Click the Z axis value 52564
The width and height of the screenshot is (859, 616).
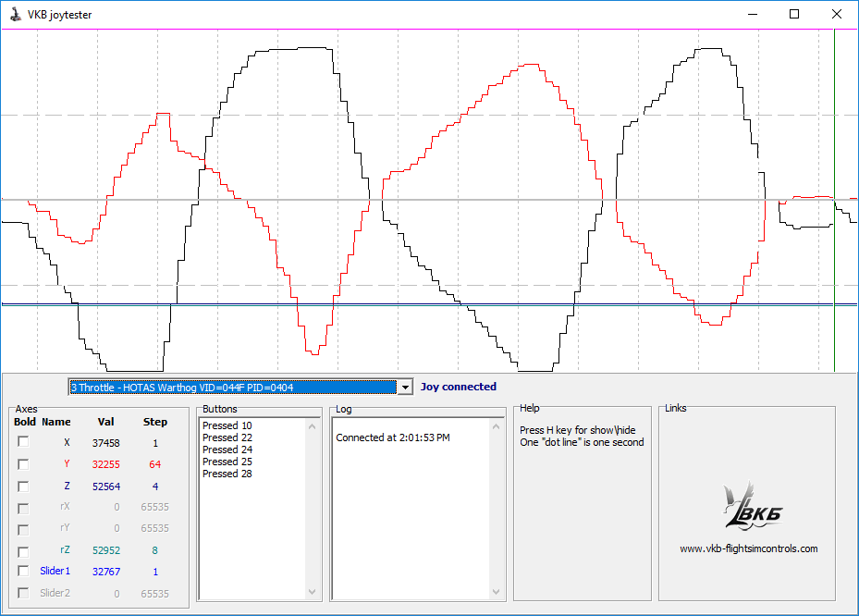(105, 487)
